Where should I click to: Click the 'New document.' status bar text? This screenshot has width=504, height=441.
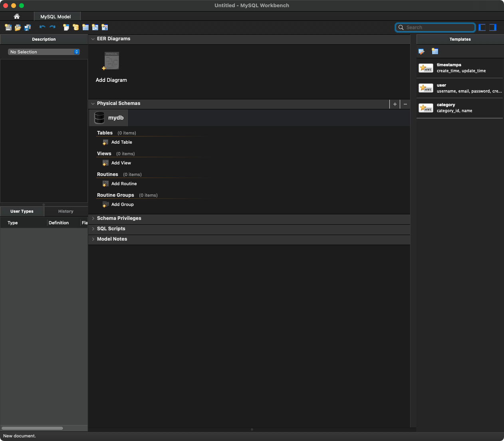pyautogui.click(x=20, y=436)
